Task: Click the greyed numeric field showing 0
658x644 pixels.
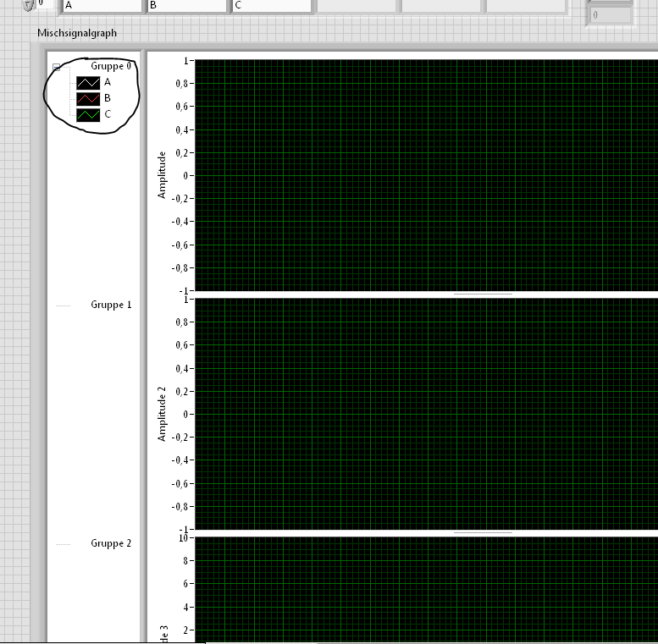Action: [611, 15]
